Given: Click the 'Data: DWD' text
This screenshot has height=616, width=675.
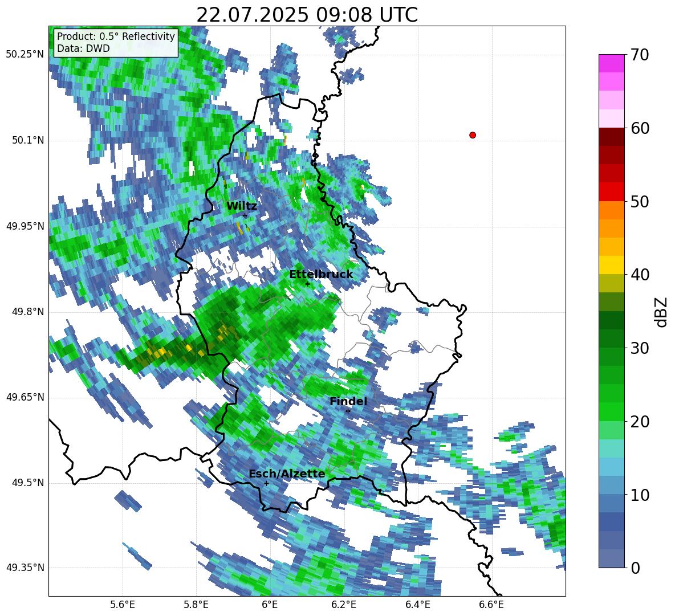Looking at the screenshot, I should [x=83, y=48].
